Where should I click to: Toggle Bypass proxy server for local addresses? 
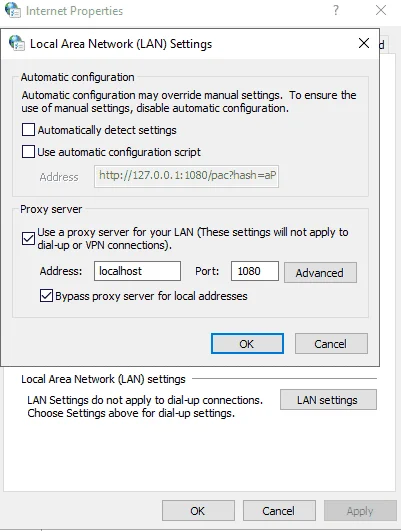(x=46, y=296)
